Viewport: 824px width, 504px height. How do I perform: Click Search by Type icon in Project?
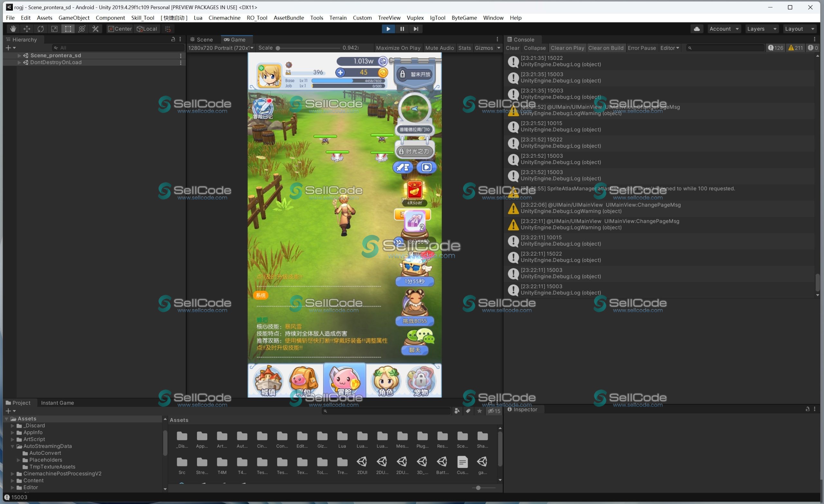pos(457,411)
